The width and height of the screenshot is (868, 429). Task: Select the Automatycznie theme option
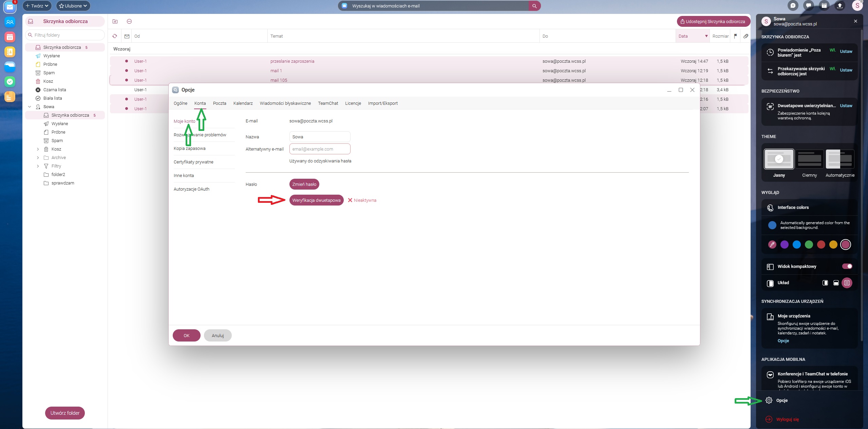pyautogui.click(x=840, y=159)
